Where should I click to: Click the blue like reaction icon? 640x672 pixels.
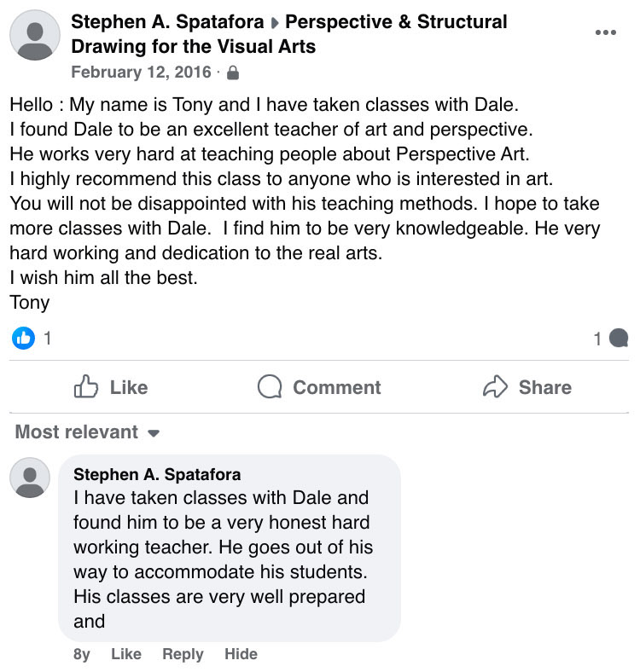[23, 339]
